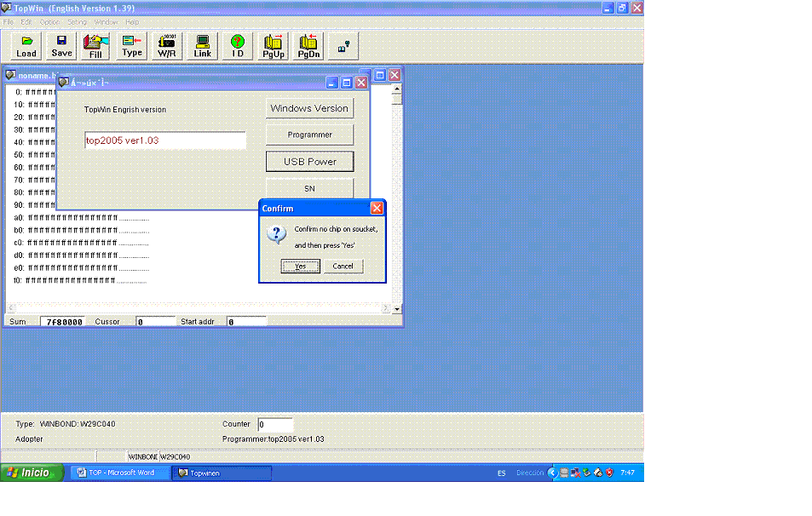
Task: Click the hex row starting with b0:
Action: [81, 230]
